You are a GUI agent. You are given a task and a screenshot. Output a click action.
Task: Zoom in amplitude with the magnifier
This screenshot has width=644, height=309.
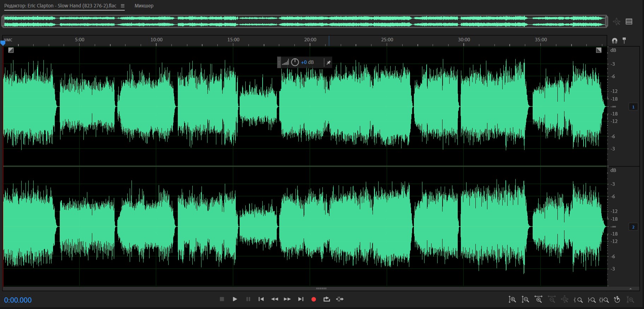coord(512,299)
